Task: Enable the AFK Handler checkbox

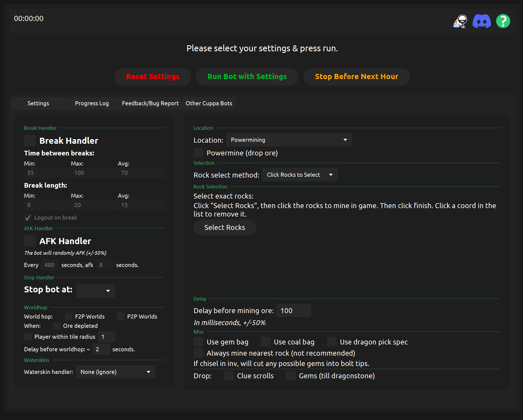Action: click(30, 241)
